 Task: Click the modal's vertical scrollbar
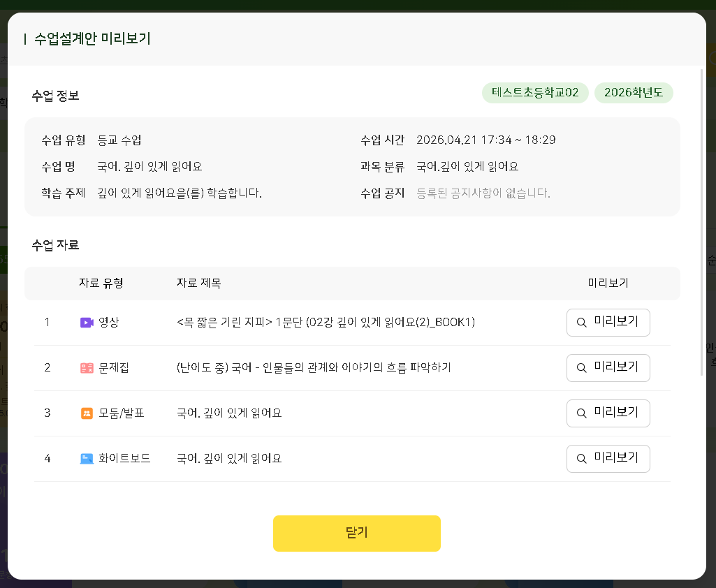[x=702, y=222]
